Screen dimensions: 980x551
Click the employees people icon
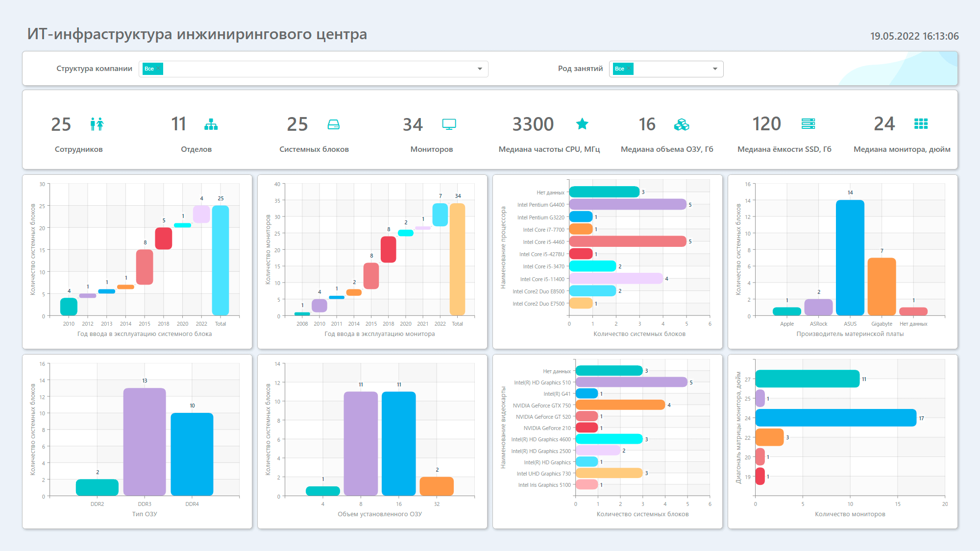pyautogui.click(x=97, y=124)
